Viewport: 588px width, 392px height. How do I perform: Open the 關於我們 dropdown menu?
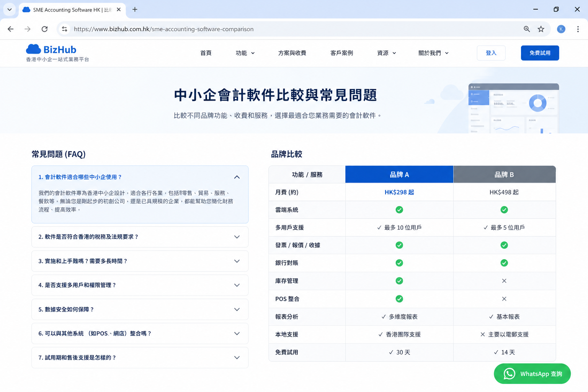click(433, 53)
